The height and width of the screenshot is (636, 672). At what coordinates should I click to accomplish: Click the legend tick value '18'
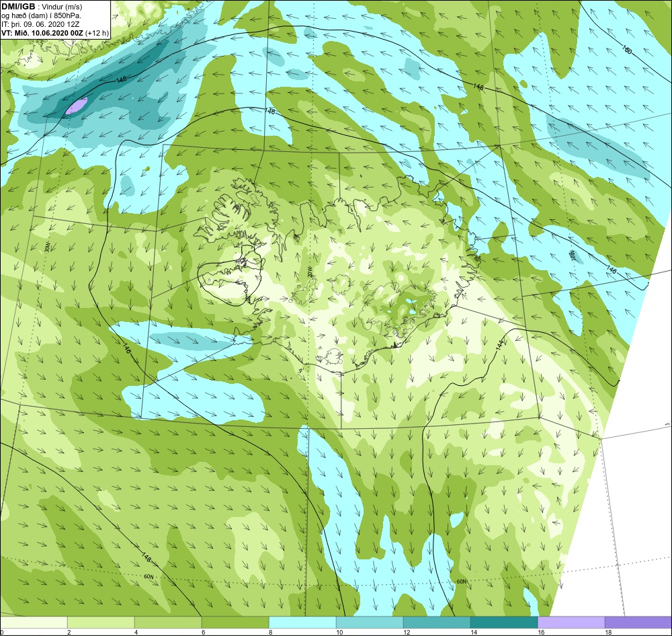click(x=608, y=632)
